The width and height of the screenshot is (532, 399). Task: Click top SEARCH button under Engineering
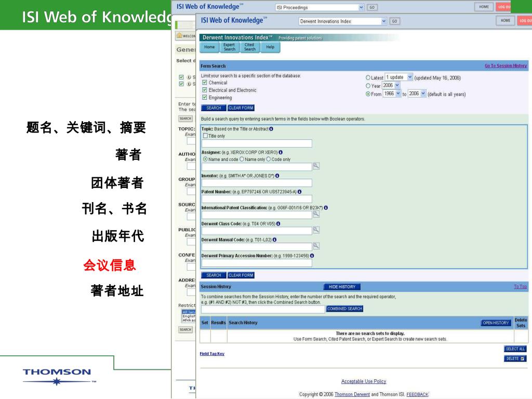[x=214, y=108]
